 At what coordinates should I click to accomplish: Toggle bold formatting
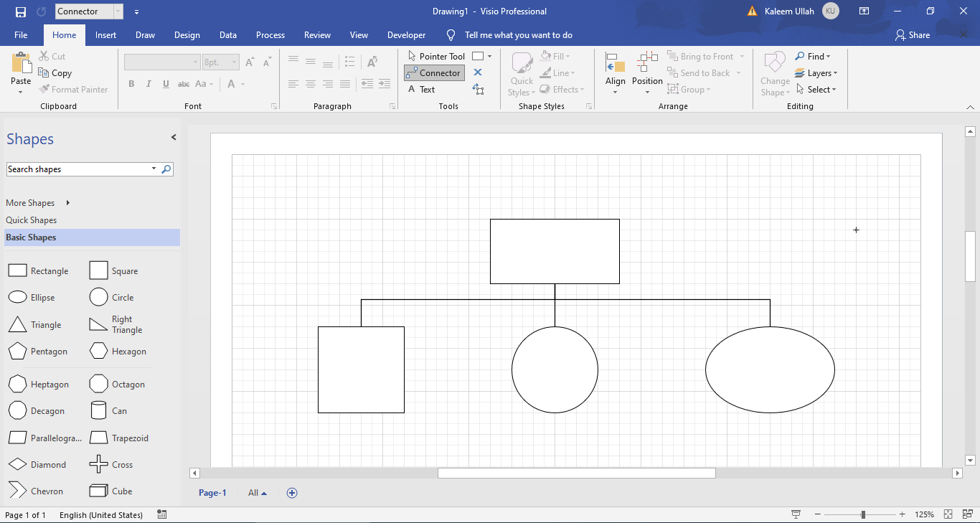[x=131, y=84]
